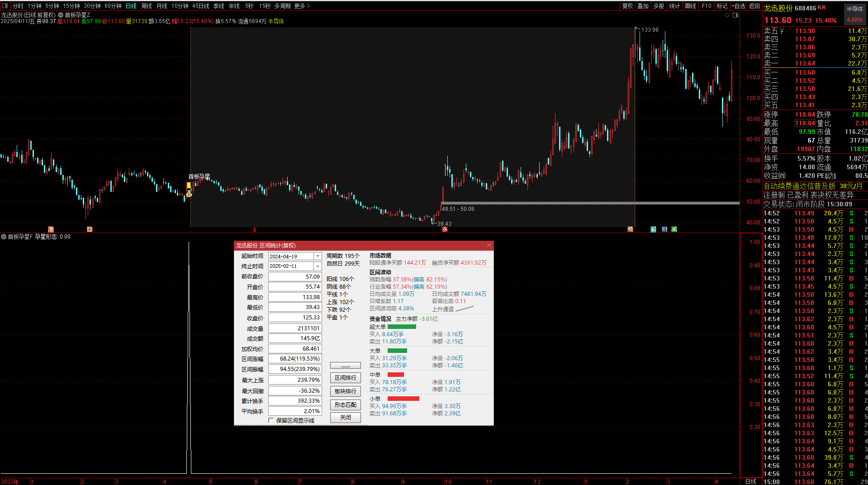The height and width of the screenshot is (485, 868).
Task: Close the 区间统计 dialog
Action: pyautogui.click(x=489, y=245)
